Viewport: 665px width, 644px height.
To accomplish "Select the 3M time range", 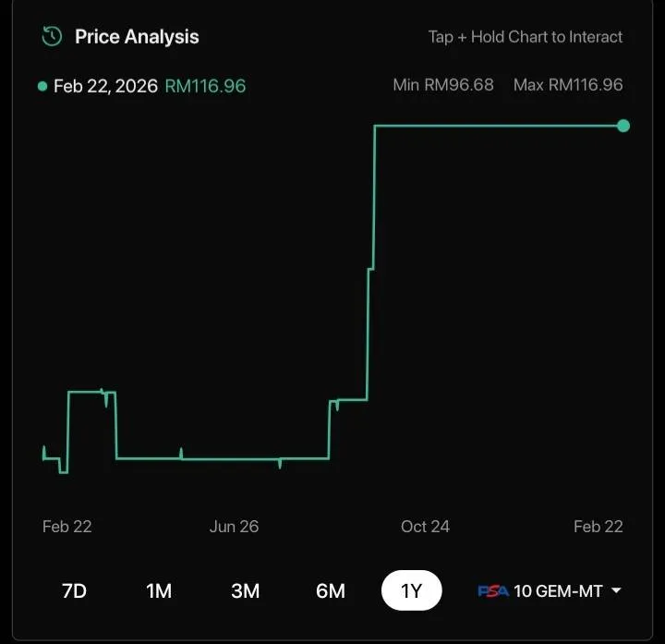I will pos(245,591).
